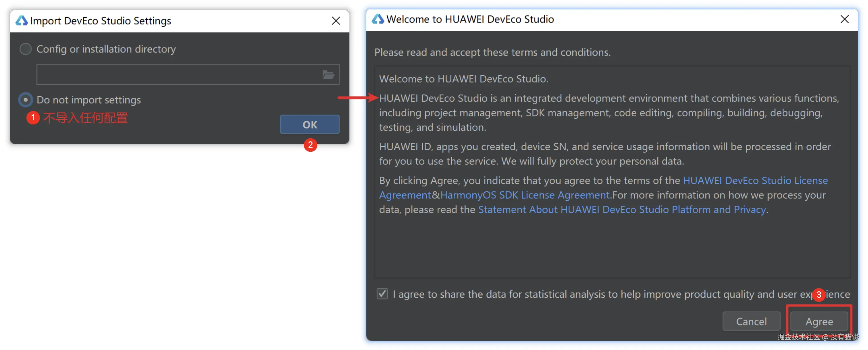Close the Import DevEco Studio Settings dialog
868x350 pixels.
(336, 21)
